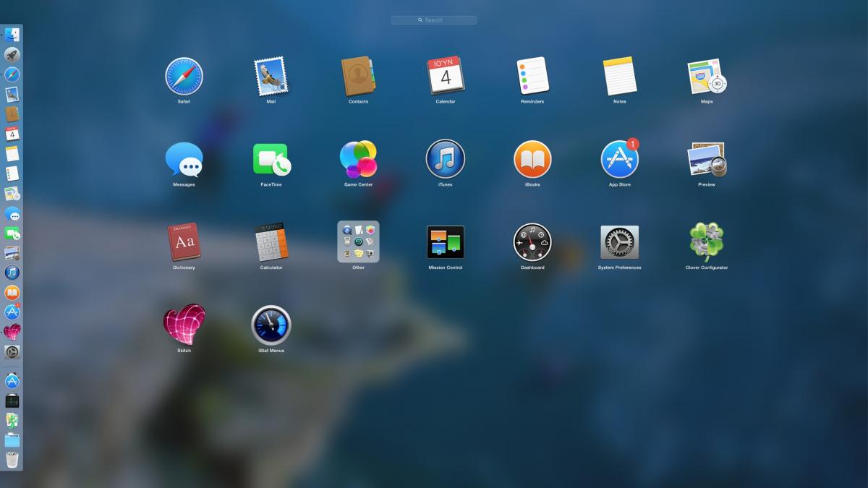This screenshot has height=488, width=868.
Task: Launch Preview from the Launchpad grid
Action: click(x=707, y=159)
